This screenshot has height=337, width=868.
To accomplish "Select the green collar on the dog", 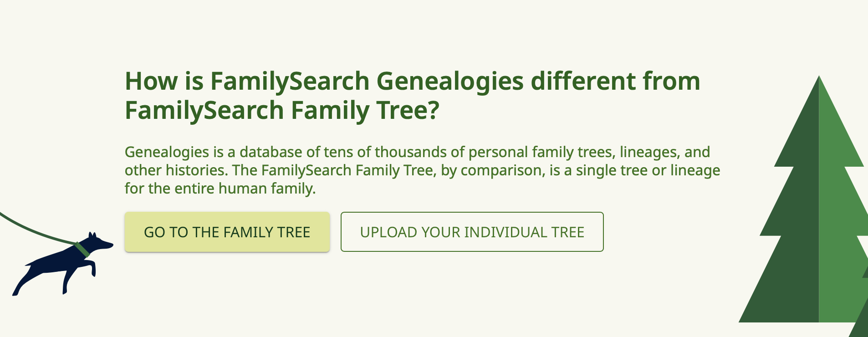I will pos(82,250).
